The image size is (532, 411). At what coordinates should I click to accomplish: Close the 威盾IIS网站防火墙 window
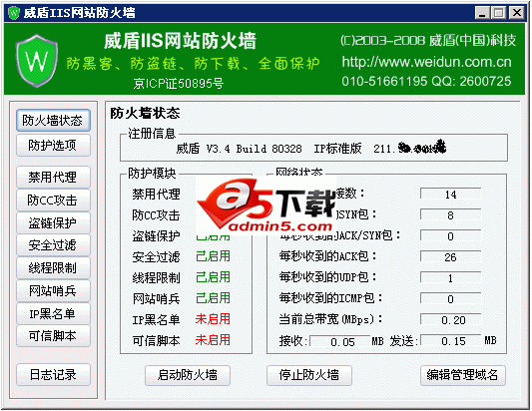[x=517, y=13]
